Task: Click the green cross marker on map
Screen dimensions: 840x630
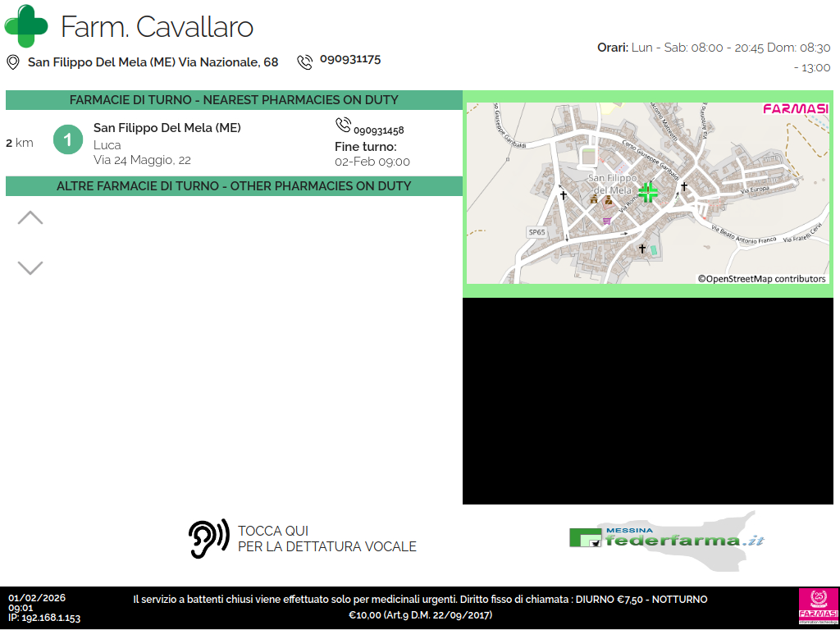Action: pos(648,192)
